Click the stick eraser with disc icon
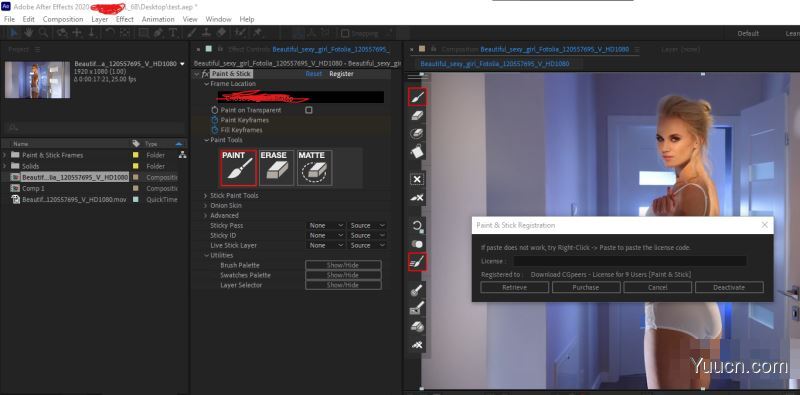This screenshot has height=395, width=800. 417,327
